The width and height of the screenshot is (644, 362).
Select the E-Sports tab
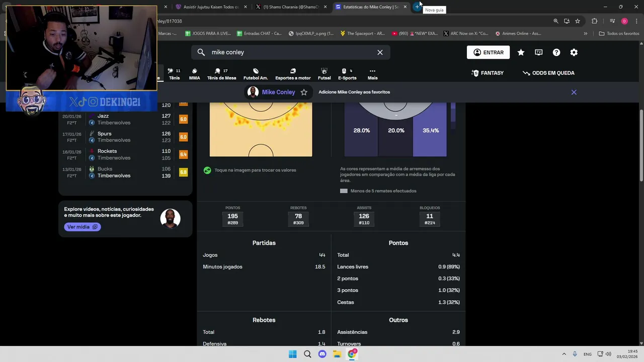click(x=347, y=74)
